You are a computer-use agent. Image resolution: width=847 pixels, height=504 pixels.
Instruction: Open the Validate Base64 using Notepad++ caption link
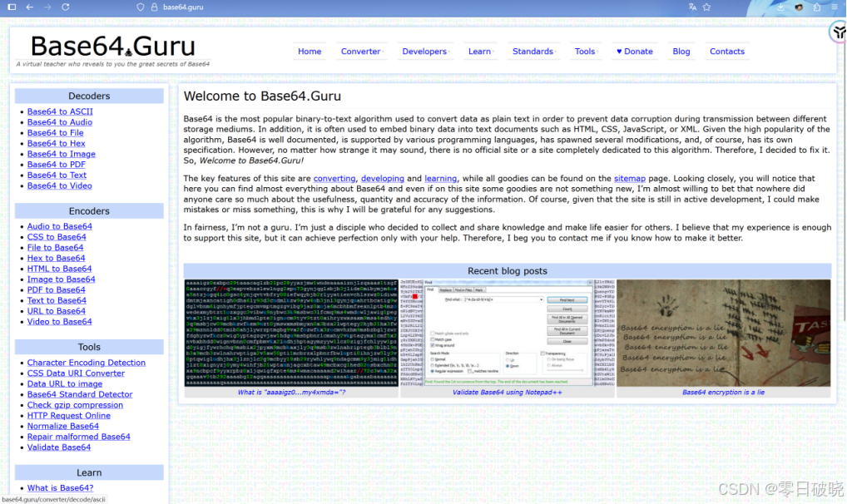point(508,393)
